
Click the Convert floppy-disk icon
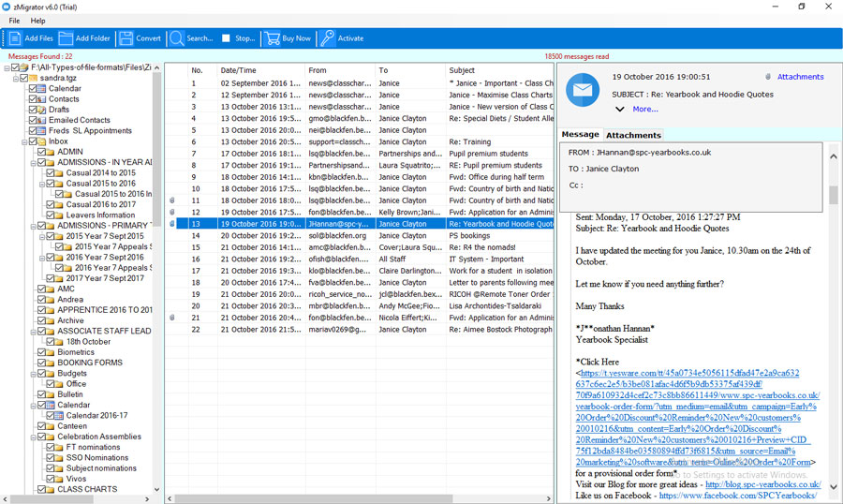[x=126, y=38]
